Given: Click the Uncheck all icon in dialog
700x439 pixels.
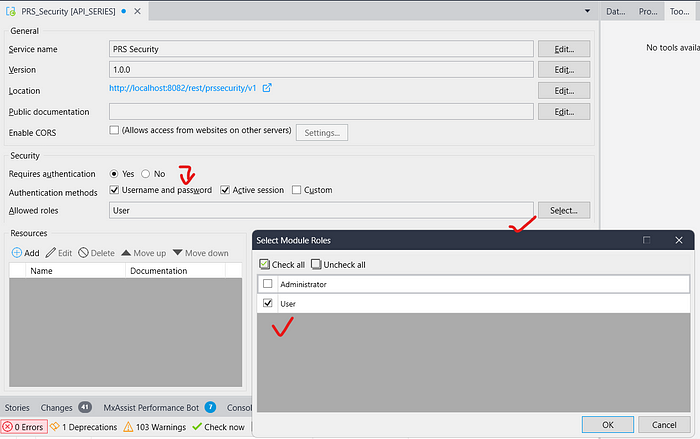Looking at the screenshot, I should tap(317, 265).
